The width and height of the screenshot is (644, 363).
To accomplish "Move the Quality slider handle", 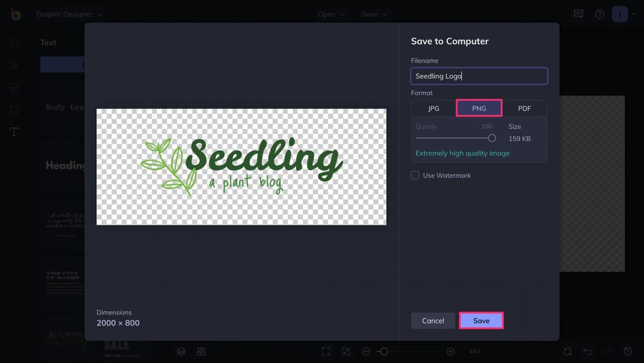I will 492,139.
